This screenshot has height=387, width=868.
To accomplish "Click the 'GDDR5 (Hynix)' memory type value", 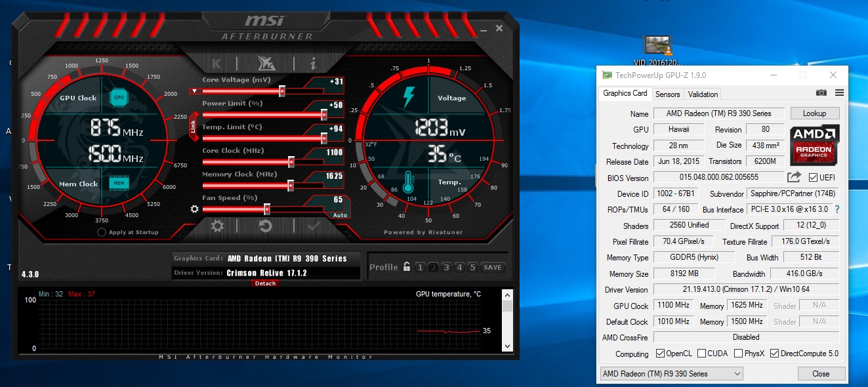I will coord(695,257).
